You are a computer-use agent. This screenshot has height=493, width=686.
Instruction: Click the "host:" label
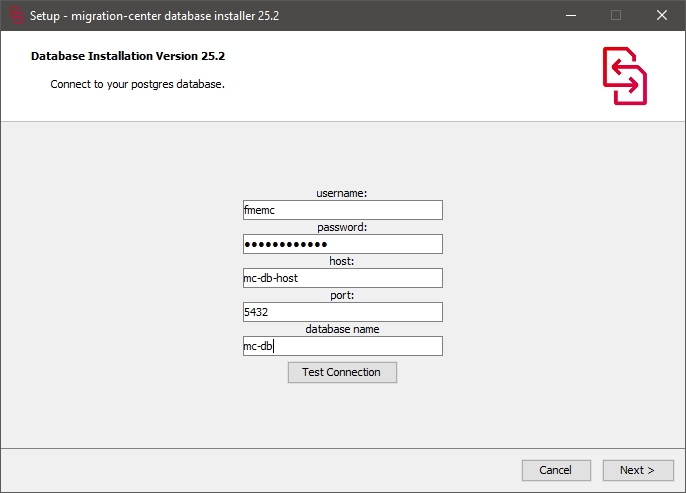(x=342, y=261)
